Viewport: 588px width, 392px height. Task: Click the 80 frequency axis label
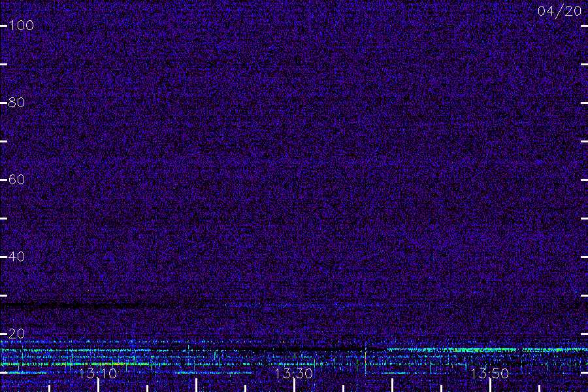pos(16,103)
